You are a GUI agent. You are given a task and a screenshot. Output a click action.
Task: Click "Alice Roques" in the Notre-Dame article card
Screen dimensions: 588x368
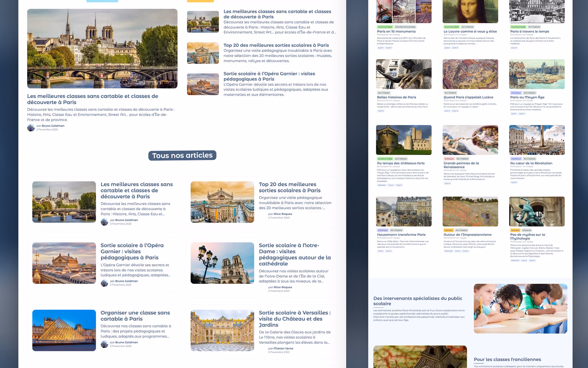pos(283,287)
